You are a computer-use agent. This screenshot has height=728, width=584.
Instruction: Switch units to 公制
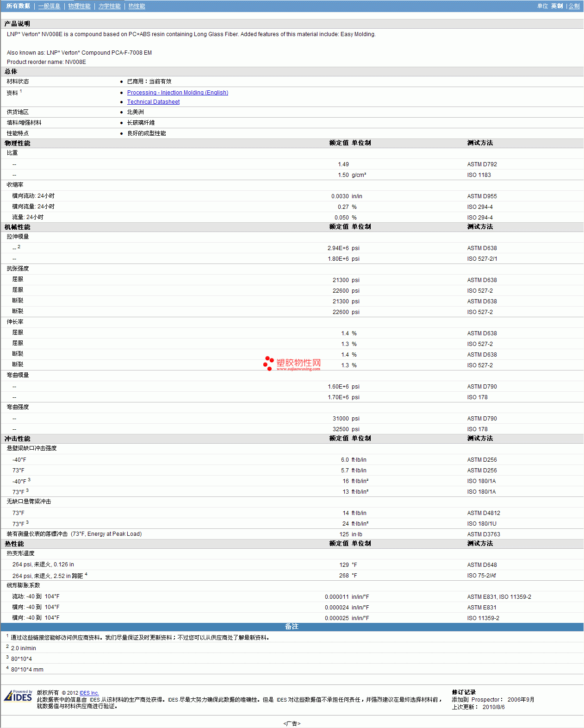574,6
